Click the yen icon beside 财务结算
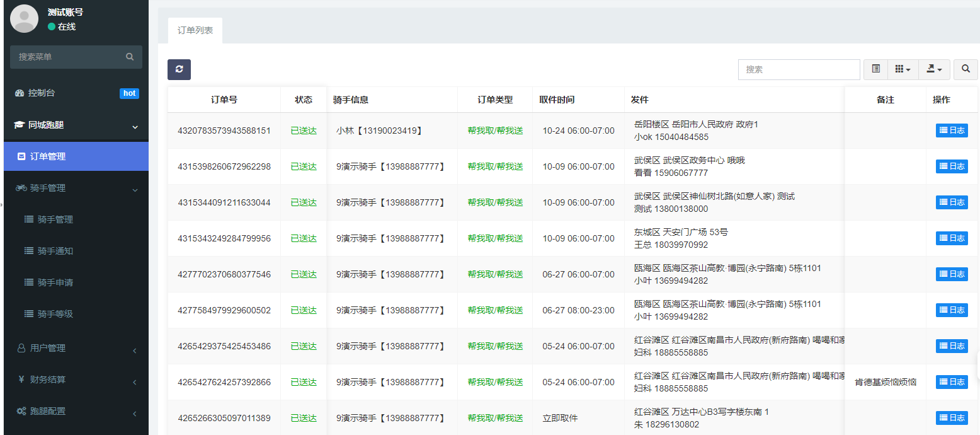The height and width of the screenshot is (435, 980). coord(21,380)
